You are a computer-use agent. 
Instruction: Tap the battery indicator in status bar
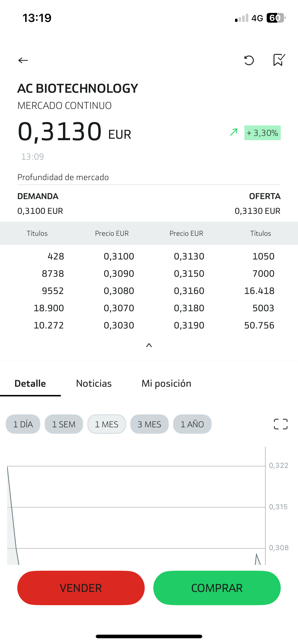pos(276,18)
